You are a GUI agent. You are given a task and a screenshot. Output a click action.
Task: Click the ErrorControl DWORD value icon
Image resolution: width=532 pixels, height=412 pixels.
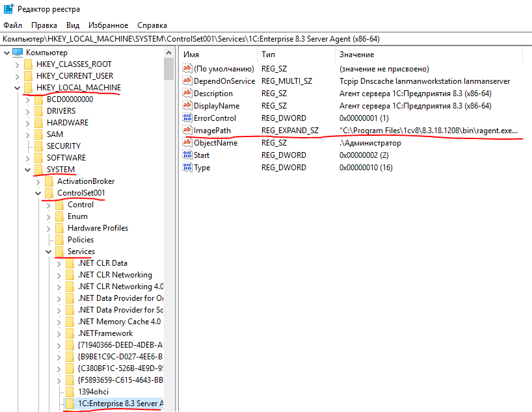coord(187,118)
